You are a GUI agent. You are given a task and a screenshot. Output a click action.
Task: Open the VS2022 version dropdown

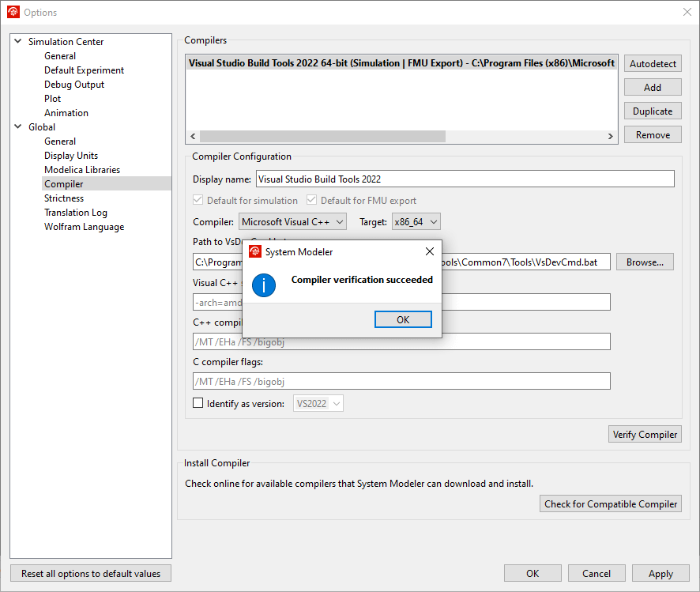coord(318,404)
